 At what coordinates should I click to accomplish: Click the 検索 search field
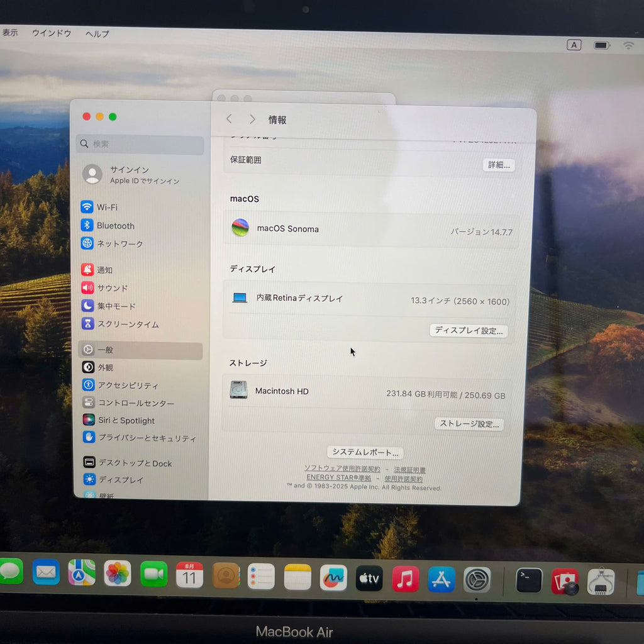pos(140,144)
